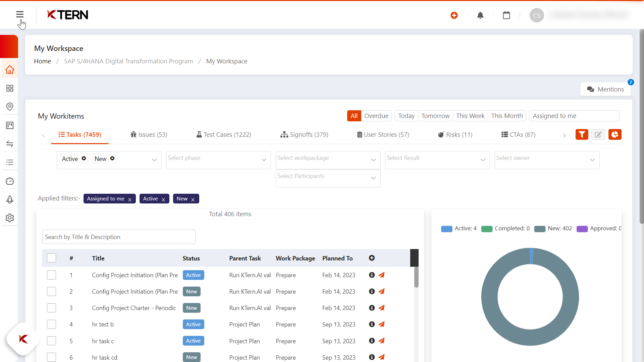This screenshot has width=644, height=362.
Task: Check the checkbox for Config Project Charter row
Action: pyautogui.click(x=51, y=308)
